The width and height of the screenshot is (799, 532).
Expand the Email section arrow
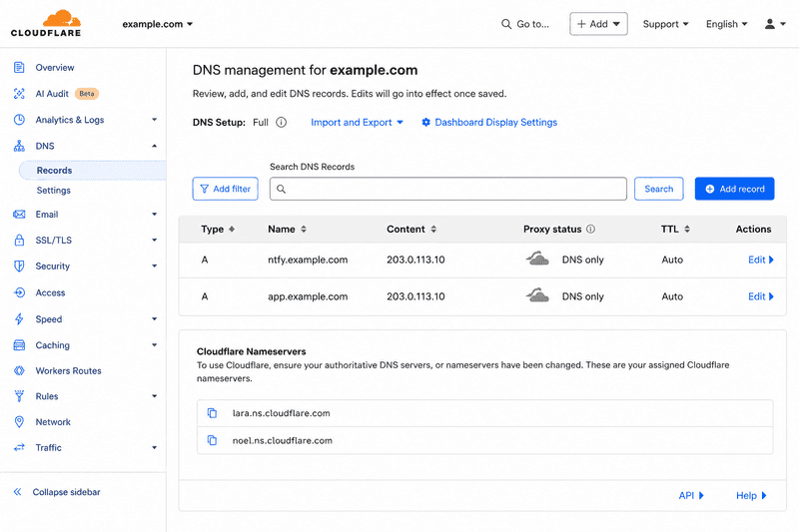155,215
